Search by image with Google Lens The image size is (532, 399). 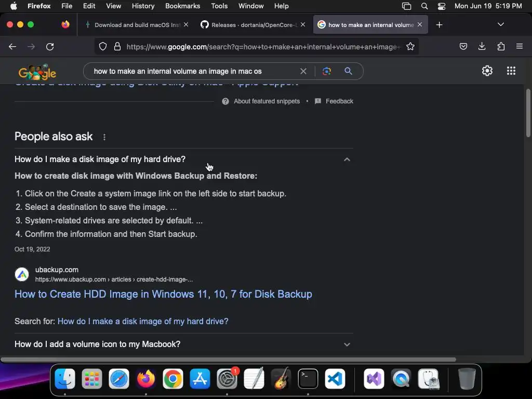pos(327,71)
